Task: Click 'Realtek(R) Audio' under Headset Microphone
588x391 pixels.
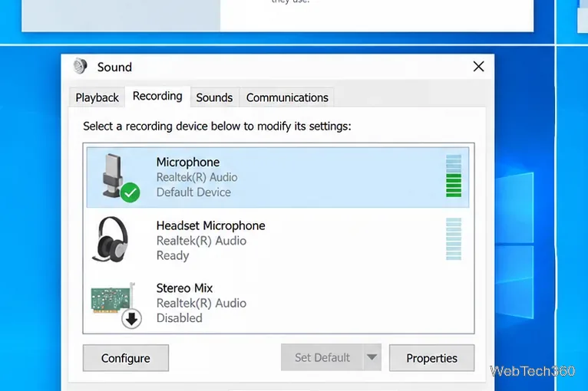Action: pos(201,241)
